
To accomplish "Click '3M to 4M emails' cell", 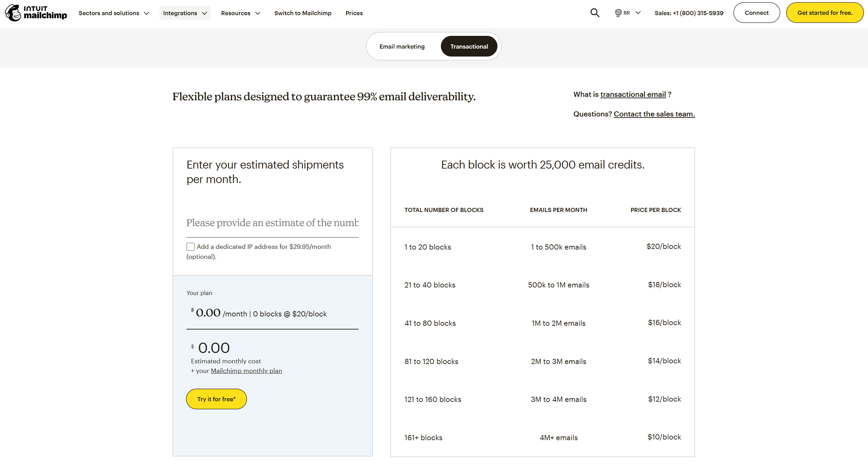I will [x=558, y=399].
